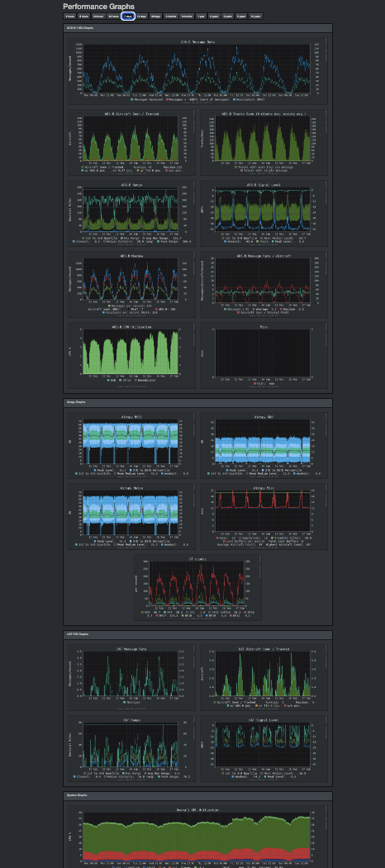The width and height of the screenshot is (385, 868).
Task: Click the Performance Graphs page heading
Action: [98, 7]
